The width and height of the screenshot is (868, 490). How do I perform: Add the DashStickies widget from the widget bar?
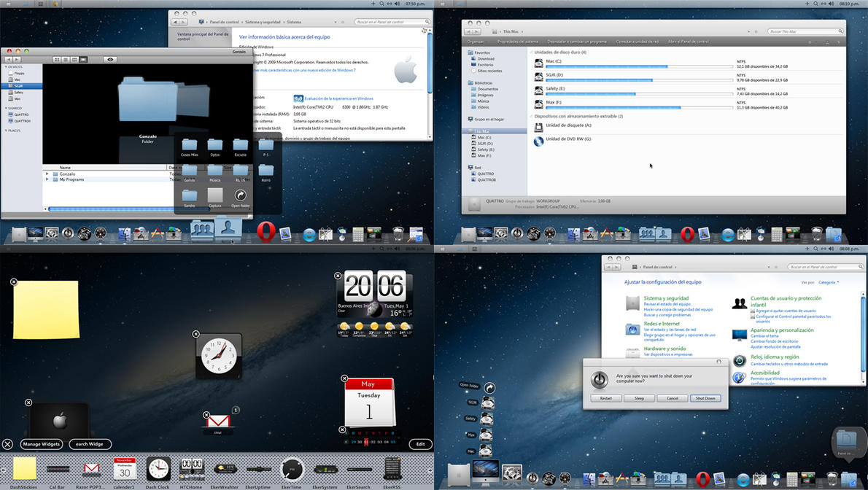(24, 468)
